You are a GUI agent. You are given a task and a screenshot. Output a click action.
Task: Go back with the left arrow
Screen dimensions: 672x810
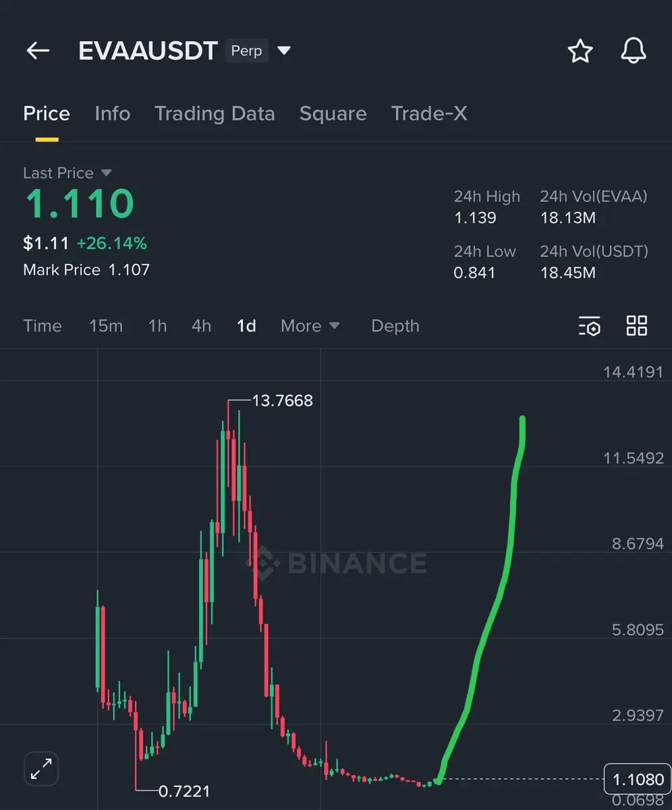(x=38, y=51)
